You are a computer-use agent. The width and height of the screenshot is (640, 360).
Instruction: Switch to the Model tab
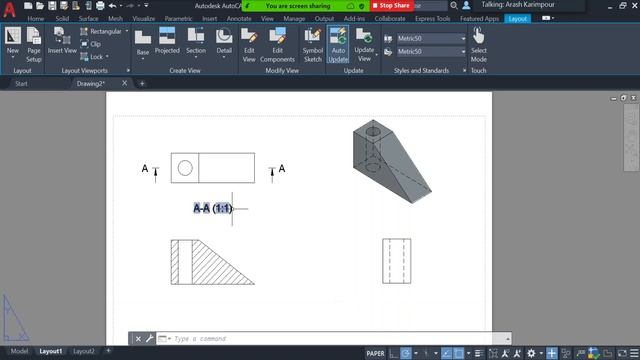(19, 351)
